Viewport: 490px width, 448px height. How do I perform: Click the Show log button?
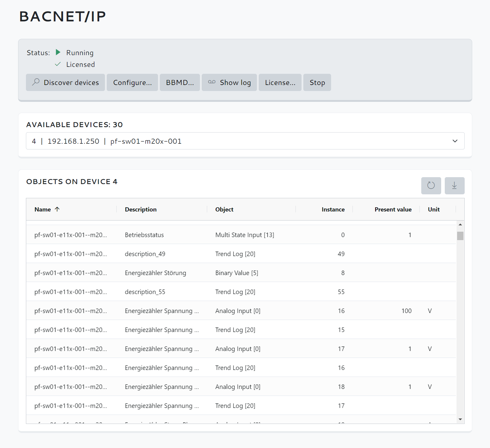[x=229, y=83]
